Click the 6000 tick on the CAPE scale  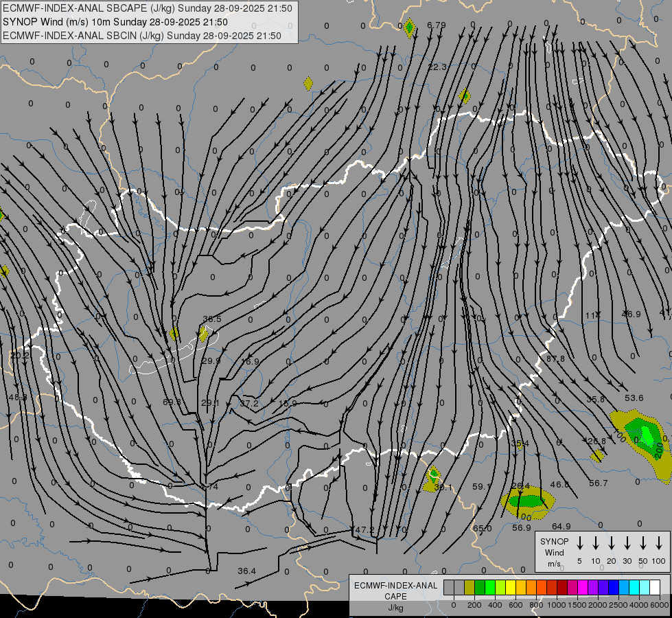[660, 605]
